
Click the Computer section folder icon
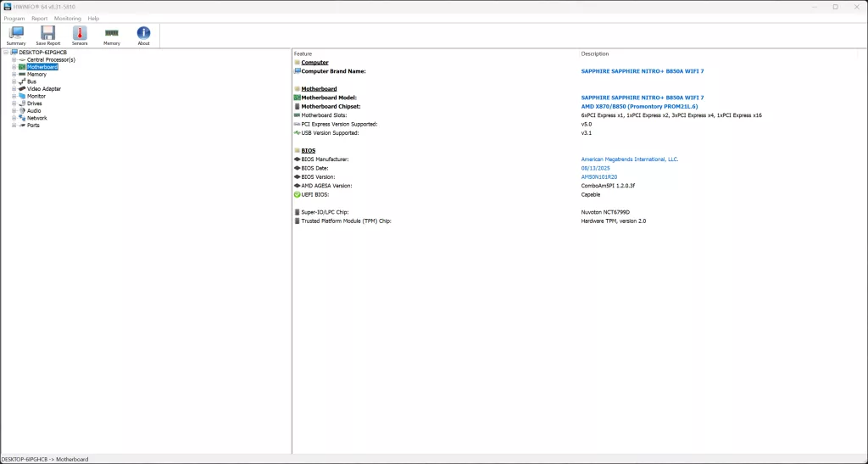298,63
